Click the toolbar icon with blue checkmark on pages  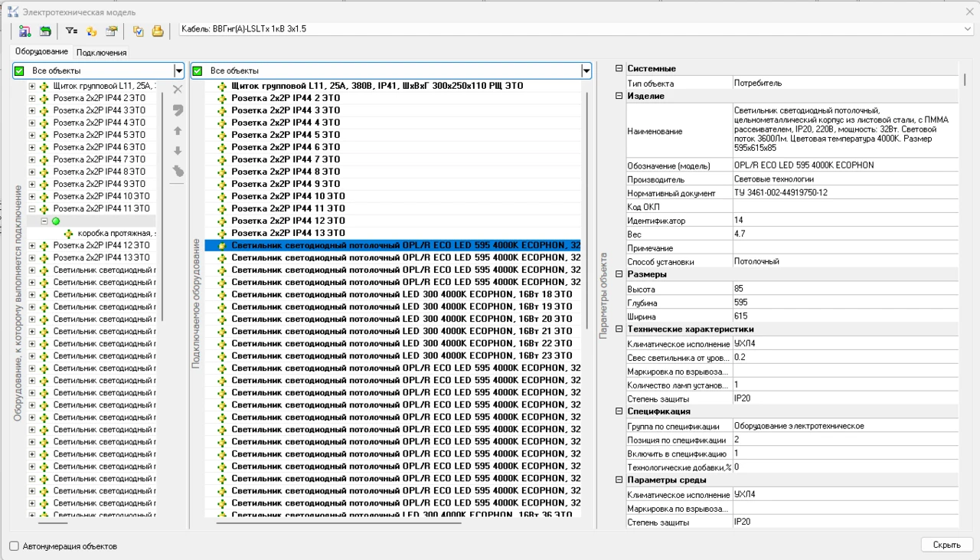coord(138,31)
